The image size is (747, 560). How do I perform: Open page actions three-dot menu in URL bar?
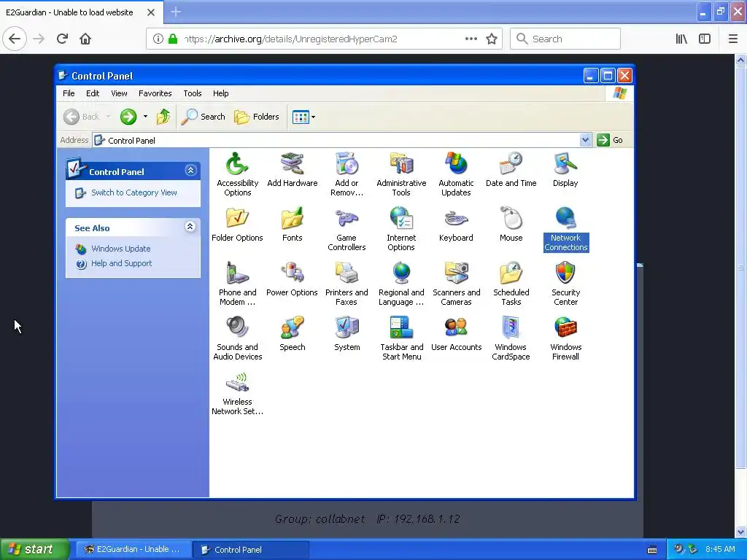pyautogui.click(x=471, y=39)
